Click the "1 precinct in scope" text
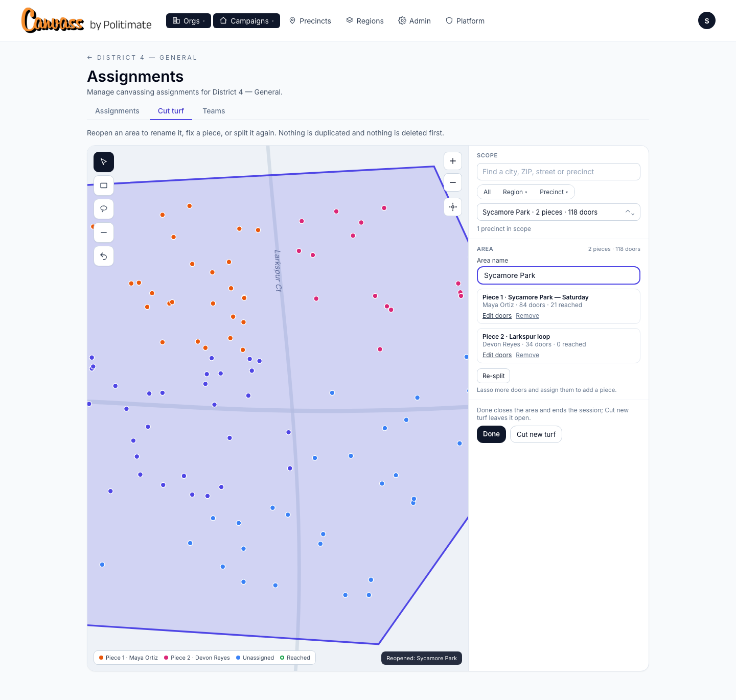This screenshot has width=736, height=700. [504, 229]
